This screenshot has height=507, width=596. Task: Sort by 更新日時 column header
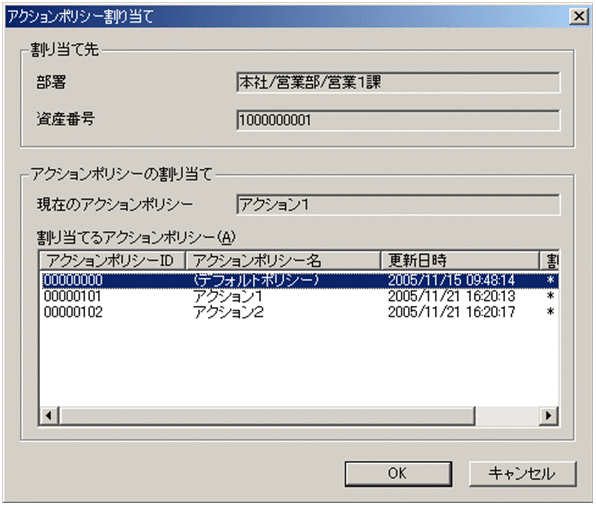[x=460, y=261]
